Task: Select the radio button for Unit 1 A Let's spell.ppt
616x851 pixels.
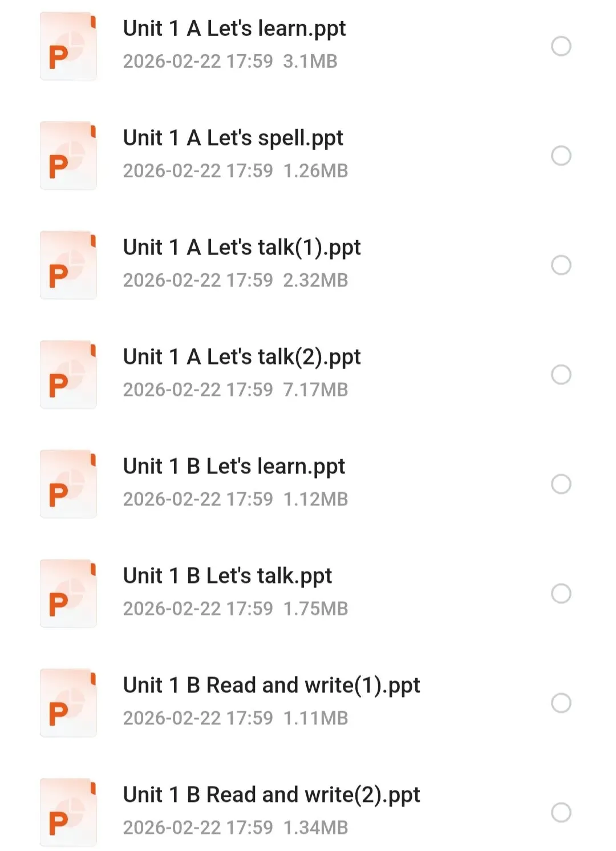Action: coord(561,156)
